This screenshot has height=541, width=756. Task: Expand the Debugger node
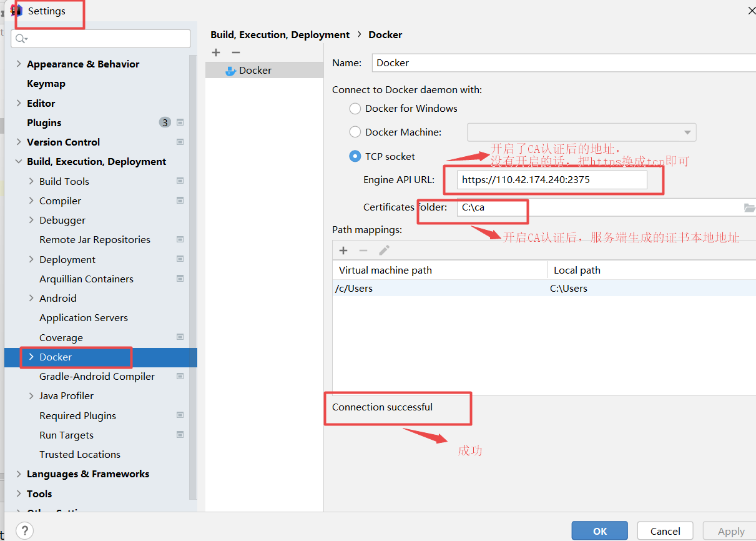click(31, 220)
